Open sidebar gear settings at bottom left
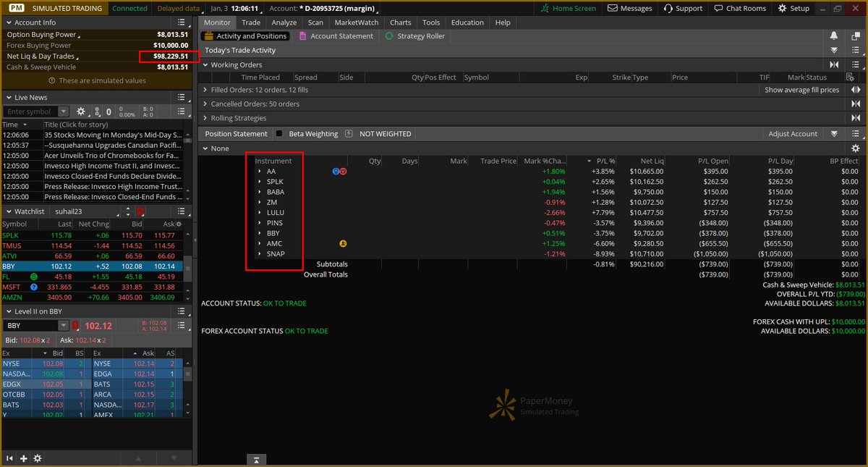Image resolution: width=868 pixels, height=467 pixels. coord(38,458)
